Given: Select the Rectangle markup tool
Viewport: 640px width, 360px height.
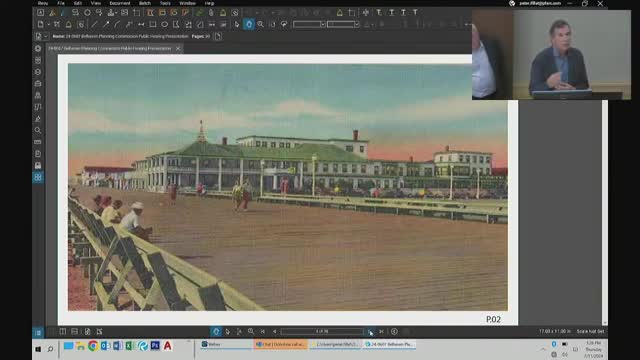Looking at the screenshot, I should tap(153, 24).
